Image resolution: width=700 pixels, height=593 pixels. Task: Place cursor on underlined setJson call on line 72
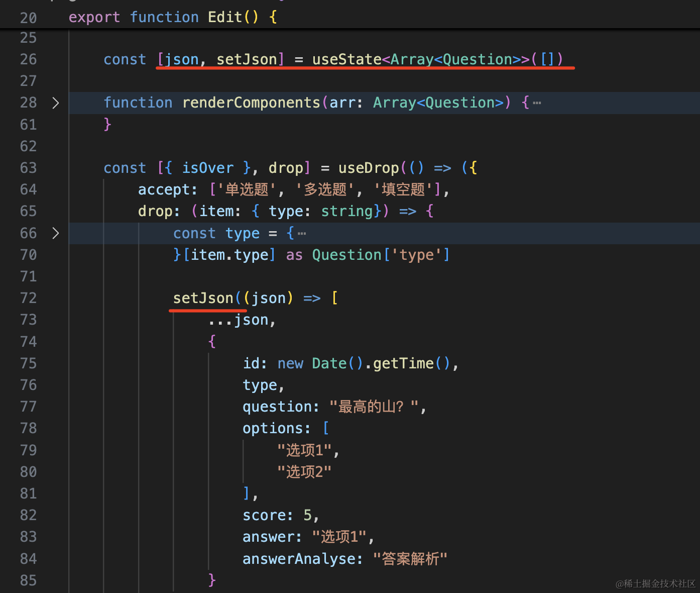coord(203,298)
